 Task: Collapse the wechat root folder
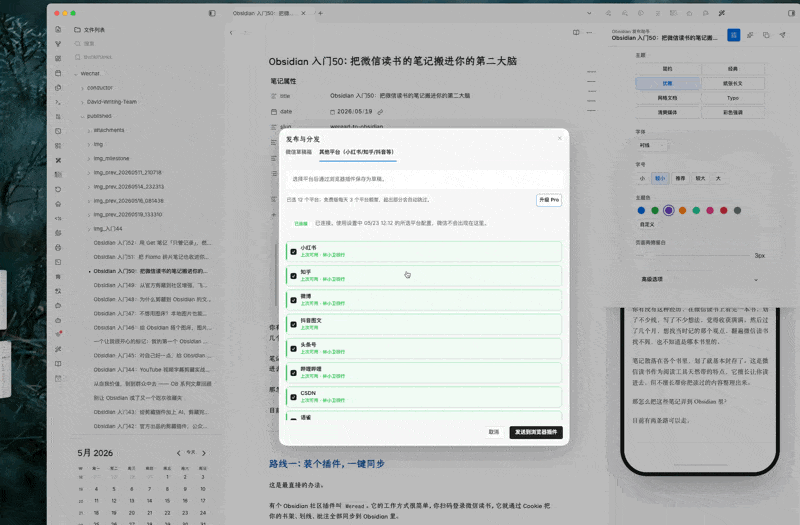[76, 73]
